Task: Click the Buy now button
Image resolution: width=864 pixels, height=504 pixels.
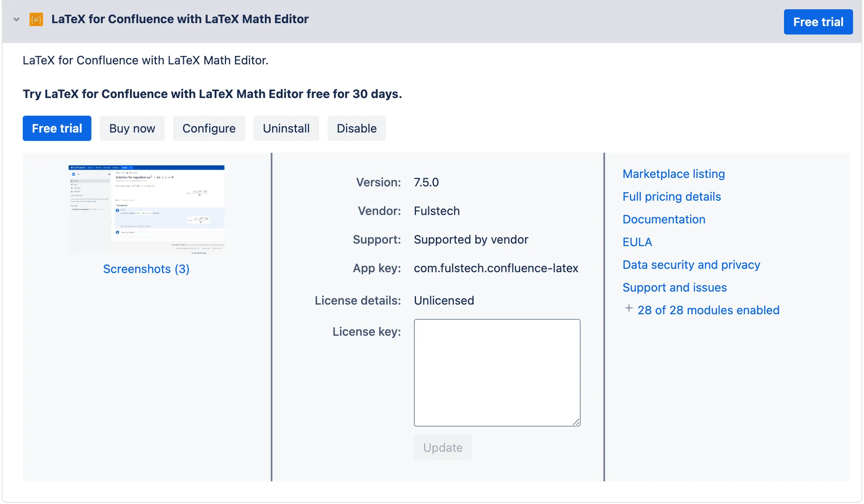Action: point(132,128)
